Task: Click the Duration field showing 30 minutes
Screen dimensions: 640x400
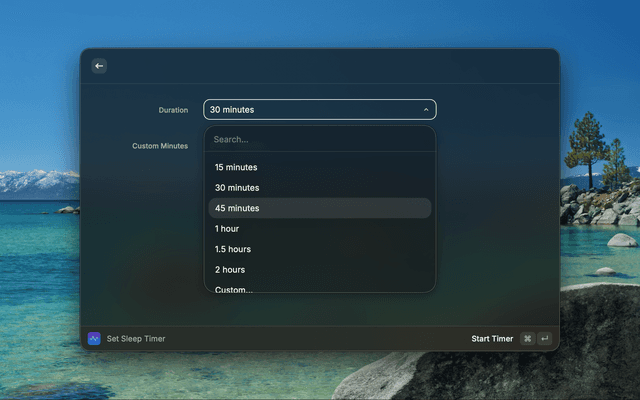Action: tap(310, 110)
